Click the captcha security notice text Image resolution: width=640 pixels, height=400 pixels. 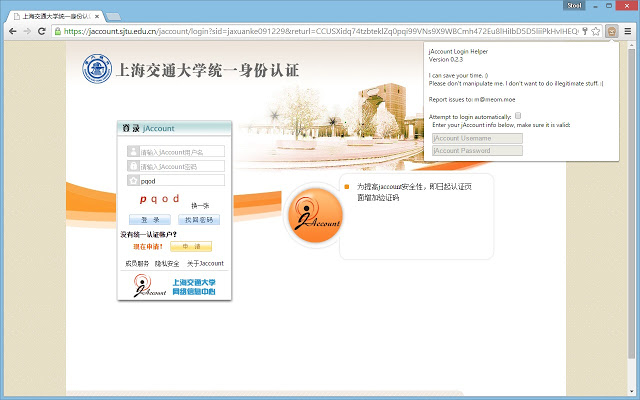tap(414, 192)
